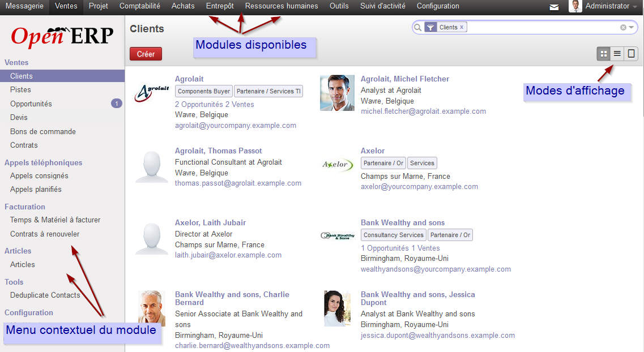The image size is (644, 352).
Task: Click the filter funnel icon
Action: [x=430, y=28]
